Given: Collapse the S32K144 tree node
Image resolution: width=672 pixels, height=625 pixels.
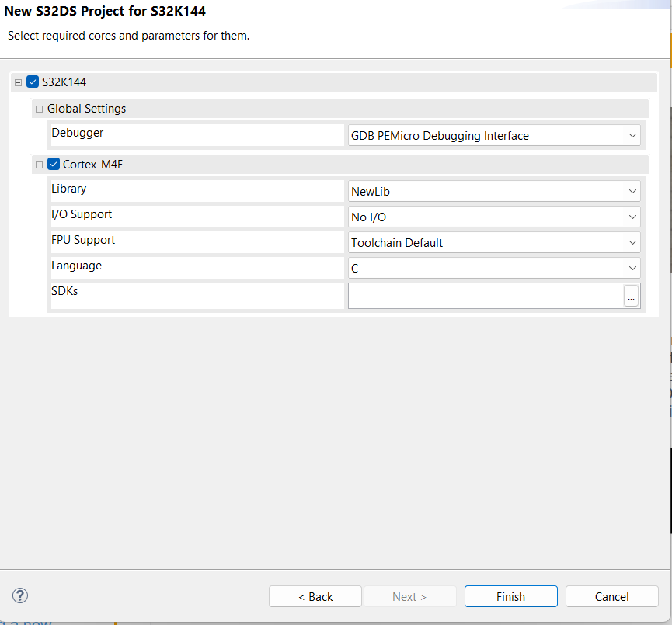Looking at the screenshot, I should pyautogui.click(x=18, y=82).
